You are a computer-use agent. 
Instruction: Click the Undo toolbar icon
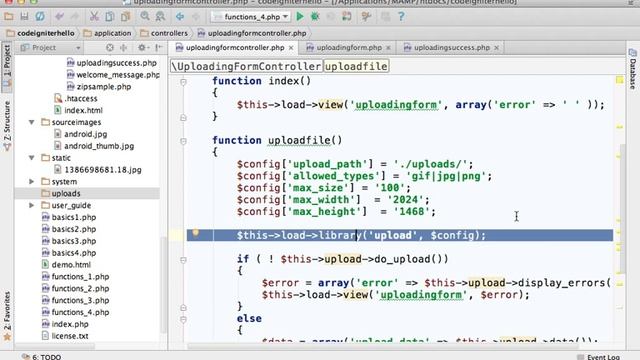(x=60, y=16)
